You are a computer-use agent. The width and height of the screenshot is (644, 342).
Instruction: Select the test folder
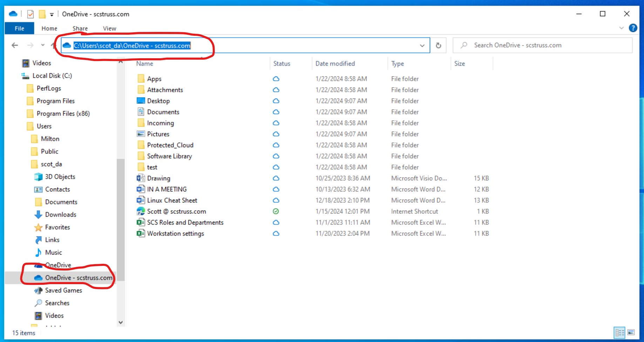point(152,167)
